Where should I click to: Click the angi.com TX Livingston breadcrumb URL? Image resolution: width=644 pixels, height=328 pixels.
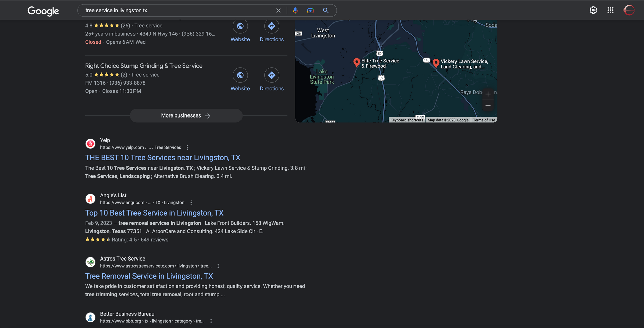tap(142, 203)
